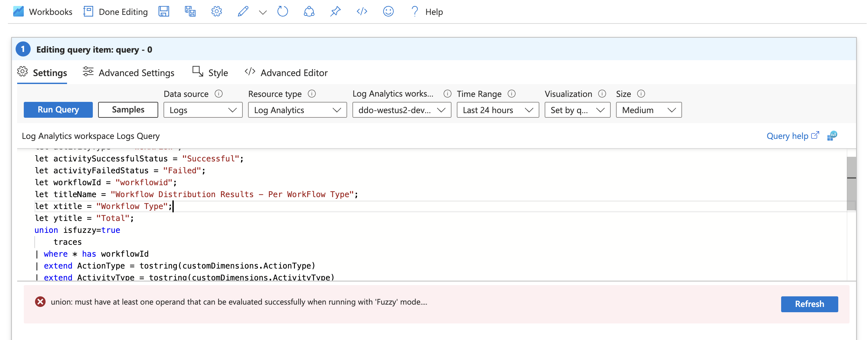Click the 'let workflowId = "workflowid"' line
This screenshot has height=340, width=868.
click(x=106, y=183)
